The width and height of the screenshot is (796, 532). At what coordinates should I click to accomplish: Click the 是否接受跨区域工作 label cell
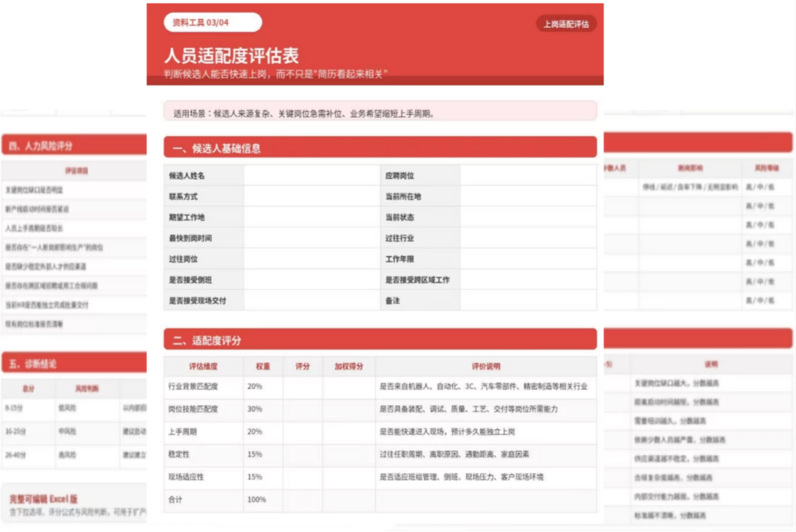point(420,280)
